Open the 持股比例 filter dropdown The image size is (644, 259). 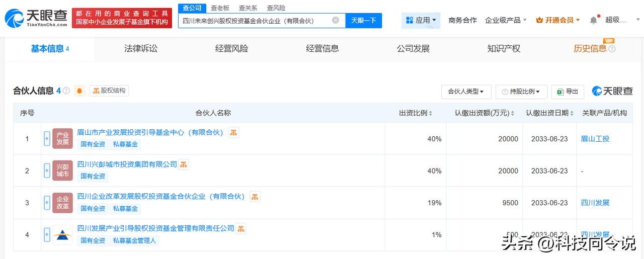pyautogui.click(x=521, y=92)
